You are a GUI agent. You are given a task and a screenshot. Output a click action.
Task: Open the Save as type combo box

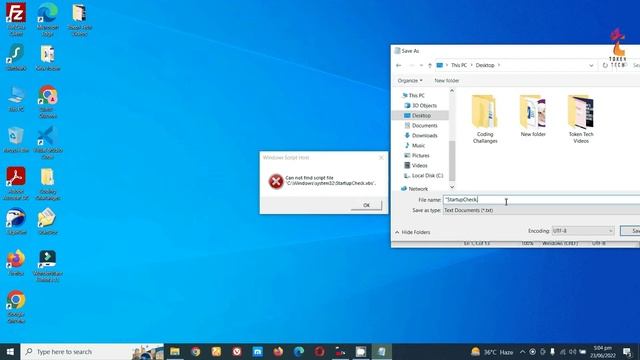(x=541, y=210)
